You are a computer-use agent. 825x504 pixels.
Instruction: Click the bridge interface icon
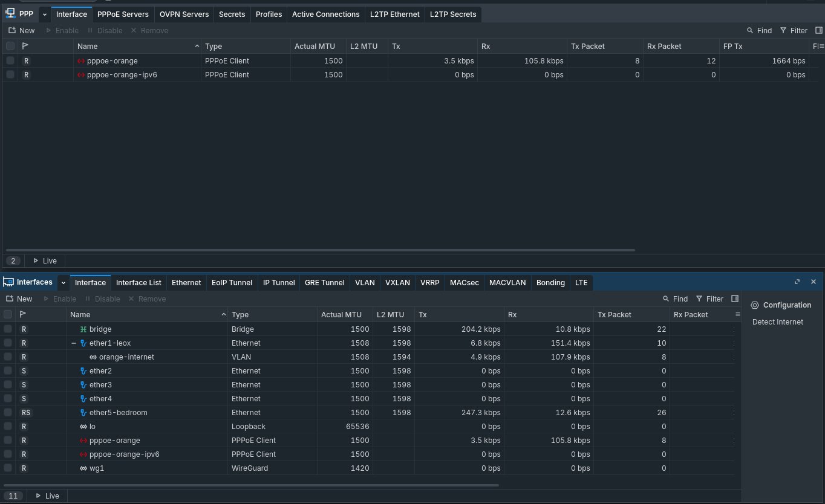[83, 329]
